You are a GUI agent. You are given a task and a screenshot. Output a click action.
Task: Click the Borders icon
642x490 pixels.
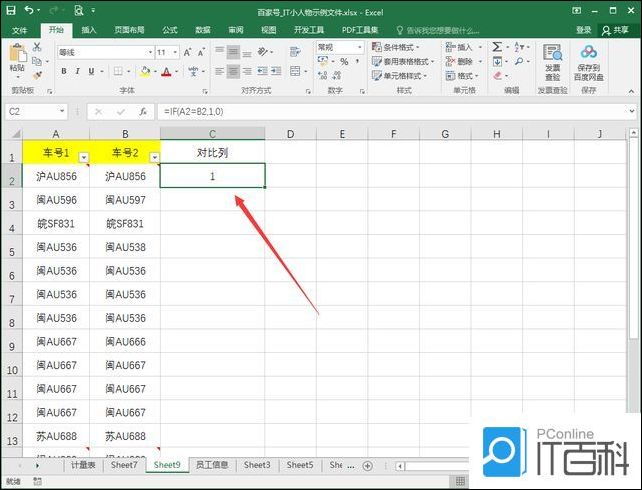(x=118, y=71)
